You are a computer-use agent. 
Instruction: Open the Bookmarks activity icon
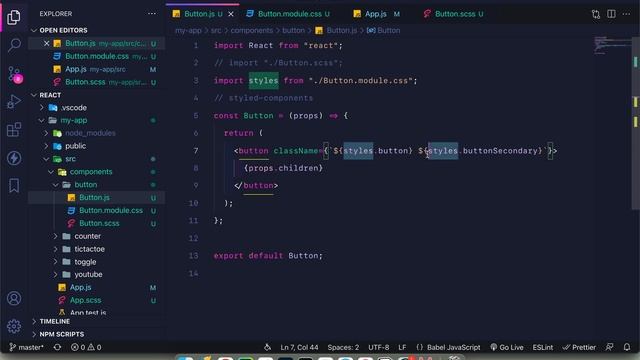click(x=14, y=185)
